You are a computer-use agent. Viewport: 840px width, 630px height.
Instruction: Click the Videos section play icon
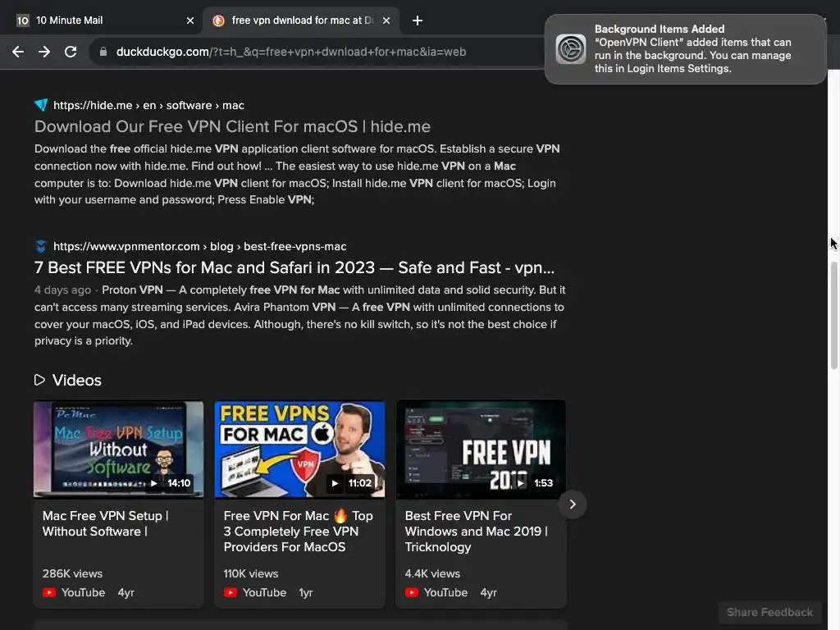click(39, 380)
